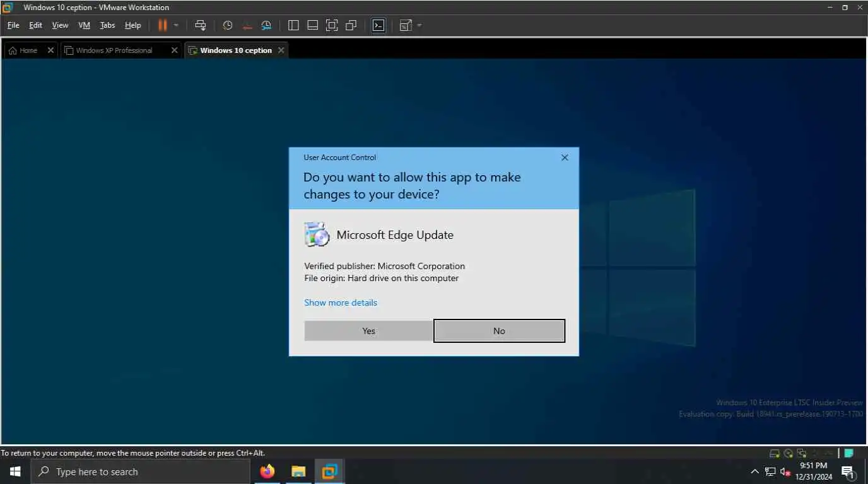Open Firefox from the taskbar

coord(267,471)
